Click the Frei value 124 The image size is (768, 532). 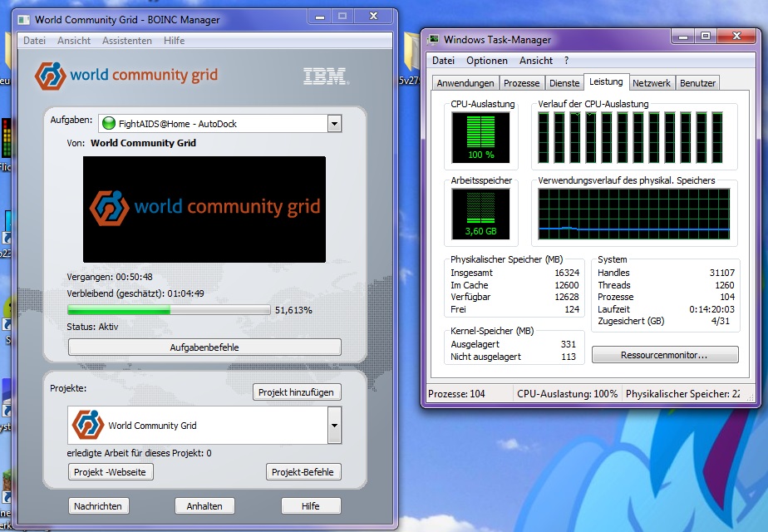[x=572, y=309]
